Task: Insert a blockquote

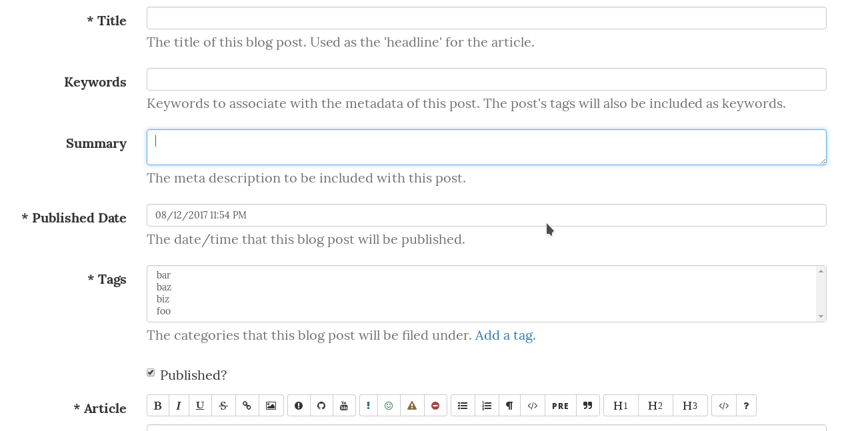Action: pos(587,405)
